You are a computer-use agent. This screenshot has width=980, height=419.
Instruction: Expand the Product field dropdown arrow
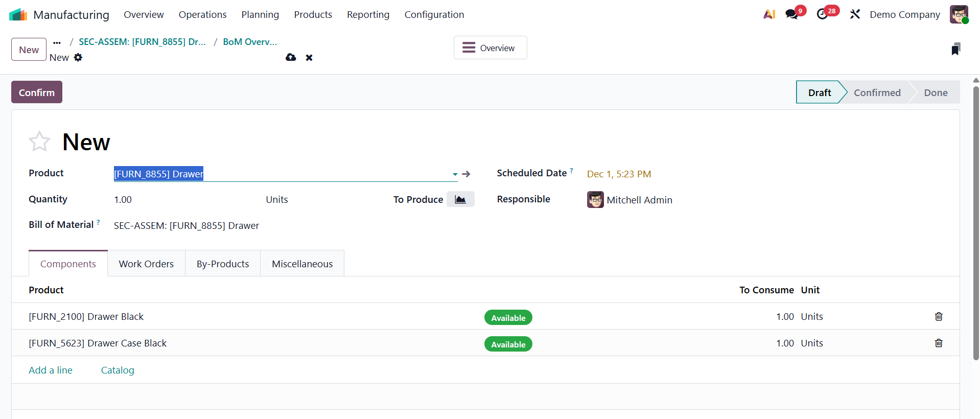tap(455, 174)
